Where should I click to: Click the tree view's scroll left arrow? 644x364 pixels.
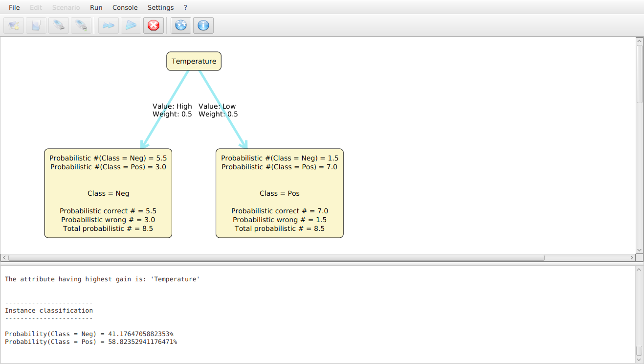[x=4, y=257]
